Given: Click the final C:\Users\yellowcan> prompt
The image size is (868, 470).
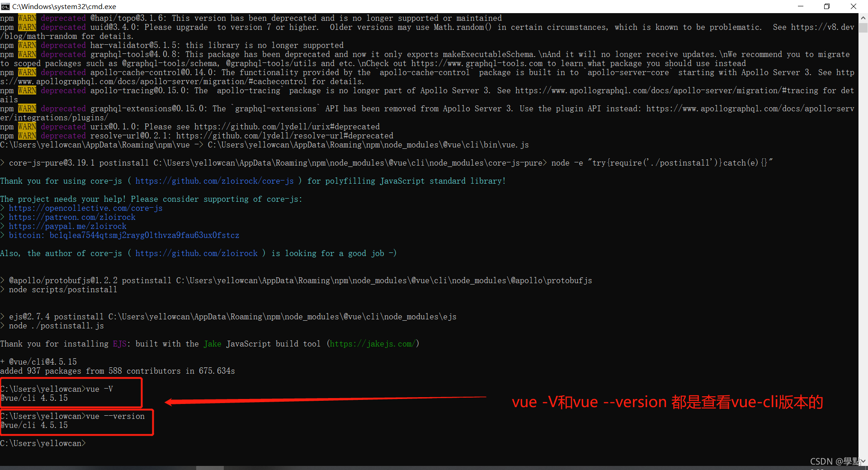Looking at the screenshot, I should pos(43,443).
